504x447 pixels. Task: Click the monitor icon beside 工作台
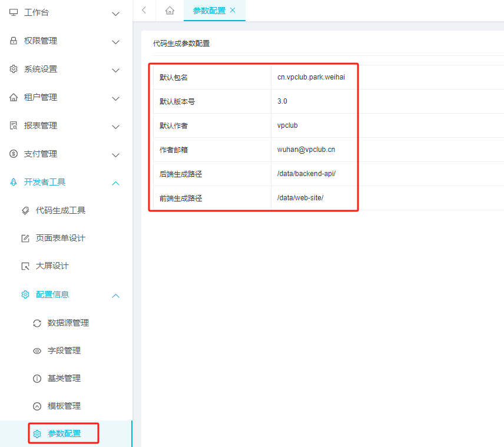pos(14,12)
